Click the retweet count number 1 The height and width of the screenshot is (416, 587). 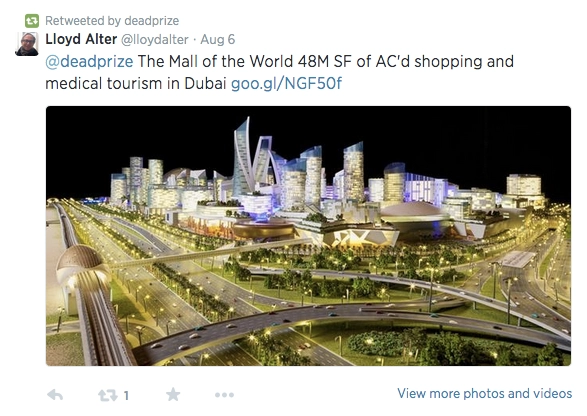tap(127, 395)
